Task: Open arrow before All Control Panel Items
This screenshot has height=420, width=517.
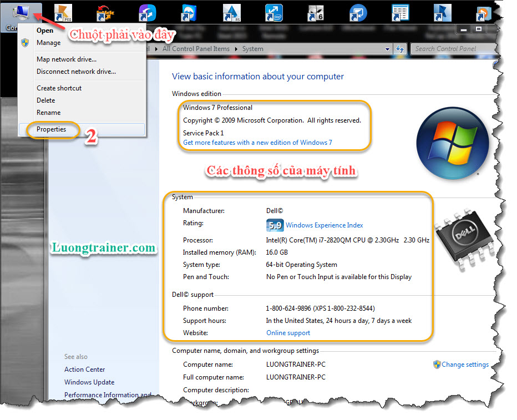Action: 156,49
